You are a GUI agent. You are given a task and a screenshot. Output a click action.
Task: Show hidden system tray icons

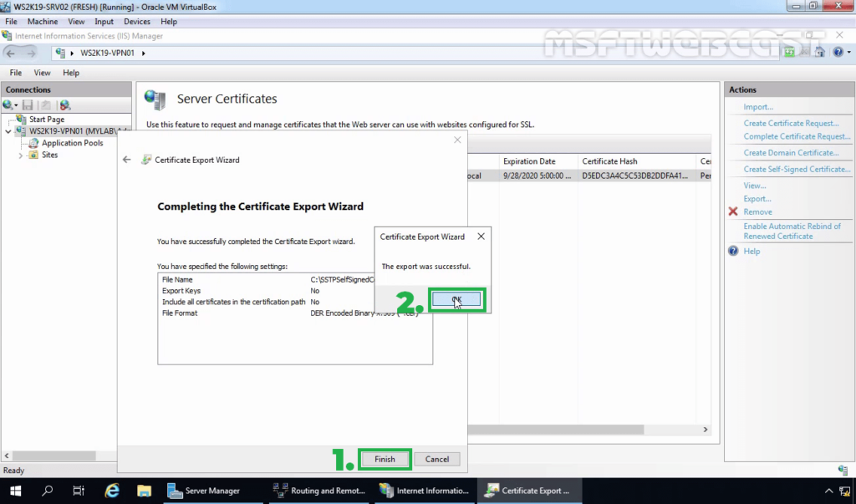828,491
